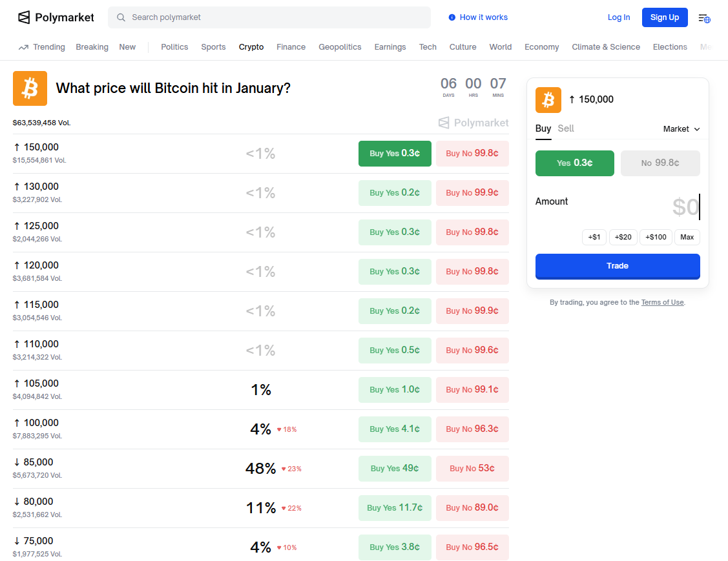Click the blue Trade button
The image size is (728, 561).
coord(618,266)
